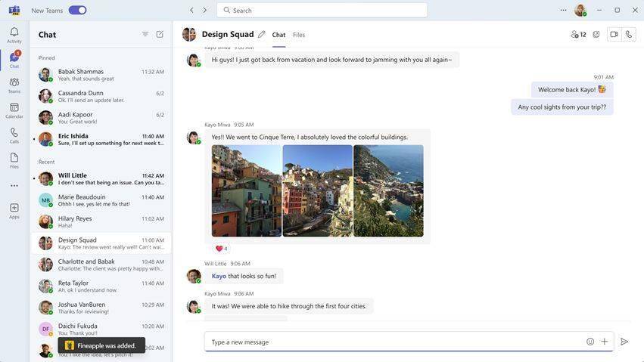
Task: Start a video call with Design Squad
Action: [x=614, y=35]
